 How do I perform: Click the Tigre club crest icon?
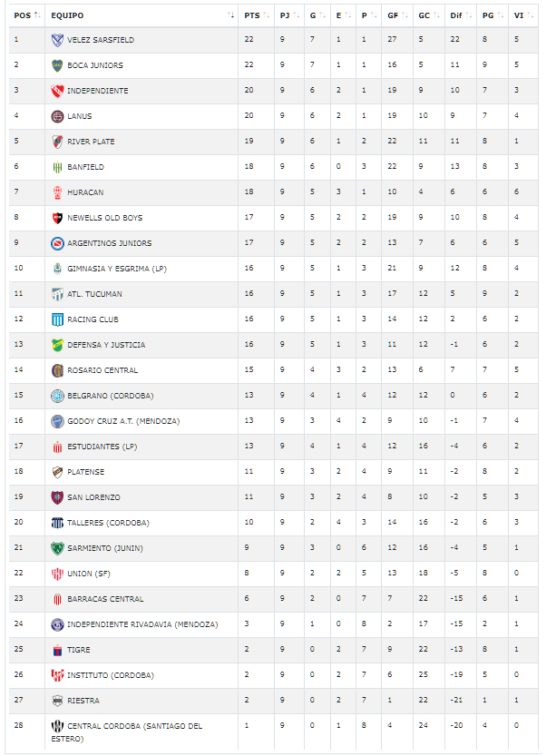[57, 650]
